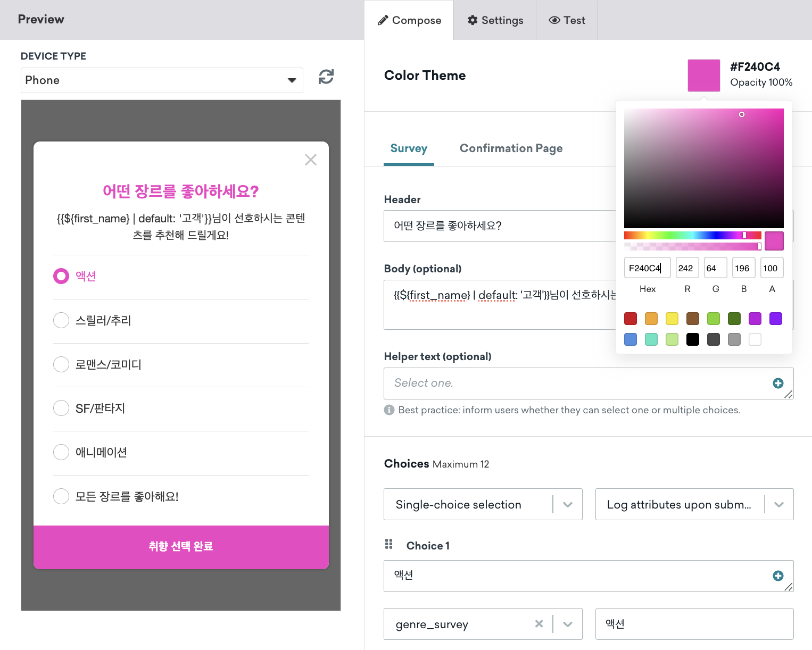Pick the magenta-purple preset color

pyautogui.click(x=755, y=319)
